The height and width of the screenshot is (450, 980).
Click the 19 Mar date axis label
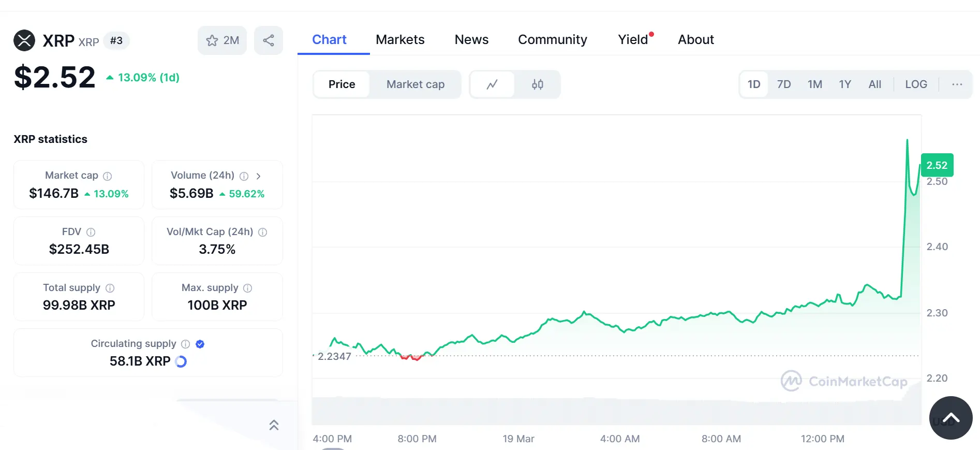coord(518,439)
